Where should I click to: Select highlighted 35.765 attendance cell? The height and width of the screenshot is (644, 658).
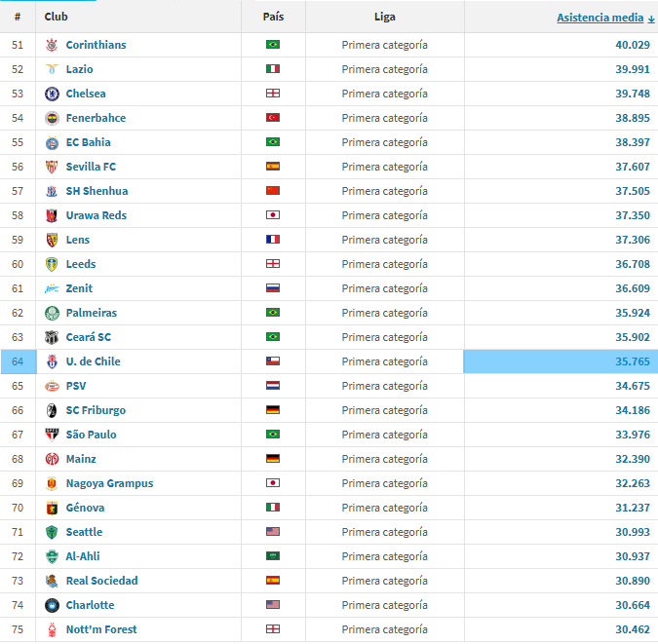[x=560, y=361]
